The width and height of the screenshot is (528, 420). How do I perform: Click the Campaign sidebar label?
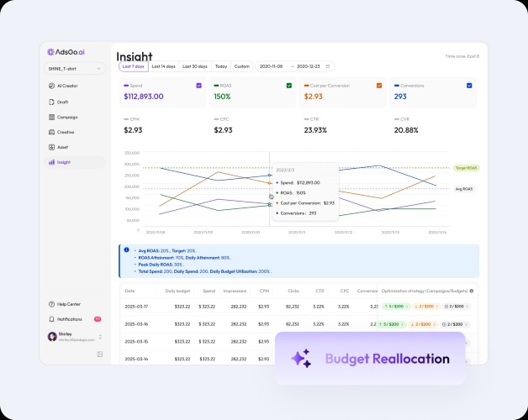click(x=67, y=117)
